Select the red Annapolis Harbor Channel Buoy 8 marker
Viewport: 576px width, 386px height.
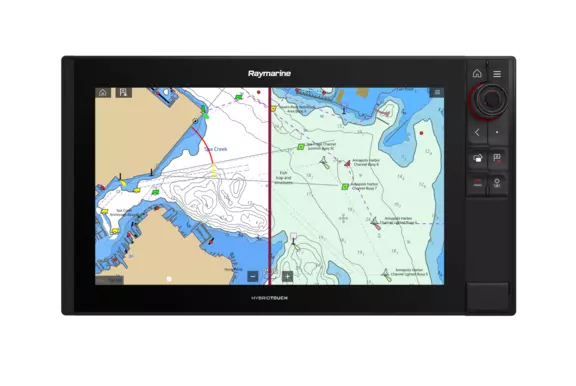click(x=347, y=163)
